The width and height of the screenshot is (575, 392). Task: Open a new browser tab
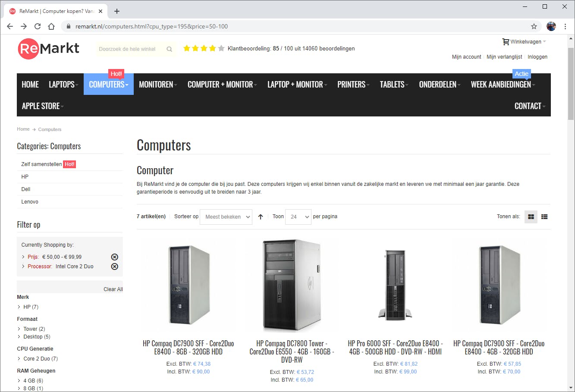point(117,11)
